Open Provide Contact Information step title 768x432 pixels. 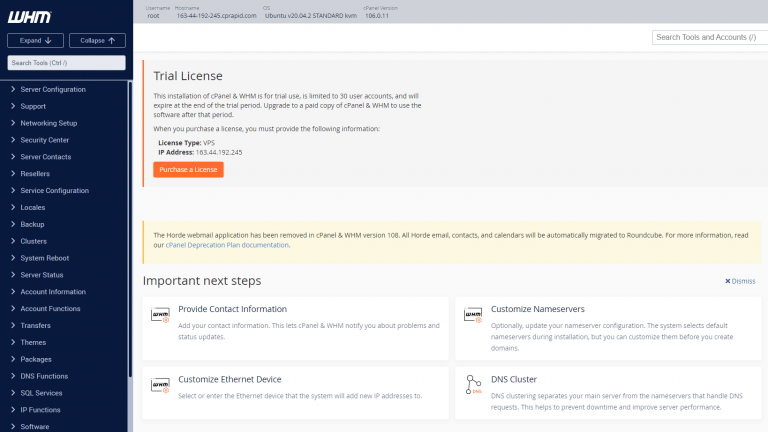point(232,309)
